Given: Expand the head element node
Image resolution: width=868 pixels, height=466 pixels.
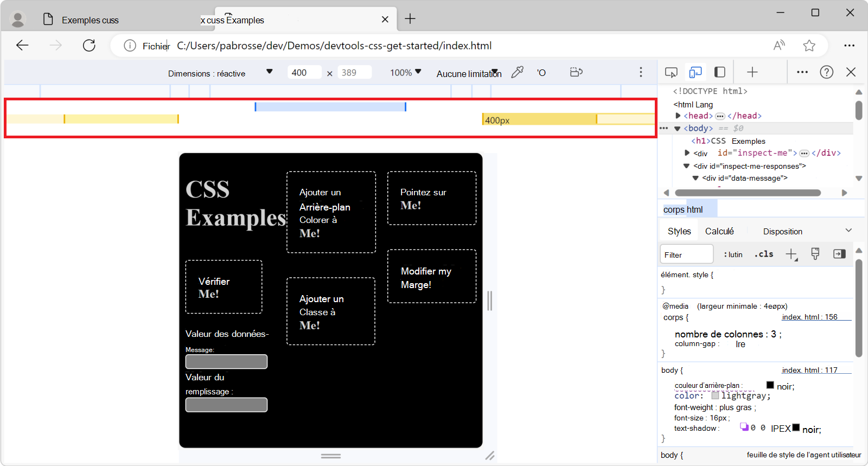Looking at the screenshot, I should pos(678,116).
